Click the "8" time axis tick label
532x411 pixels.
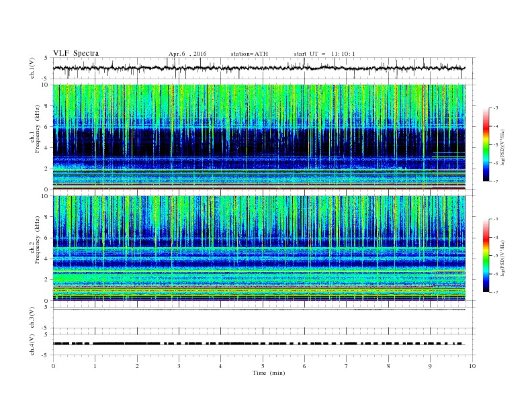click(x=388, y=366)
